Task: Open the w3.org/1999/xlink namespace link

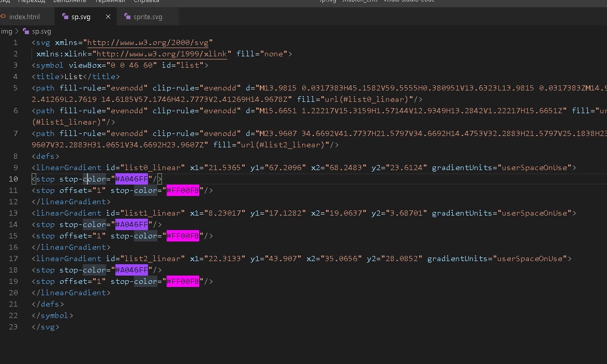Action: (x=161, y=54)
